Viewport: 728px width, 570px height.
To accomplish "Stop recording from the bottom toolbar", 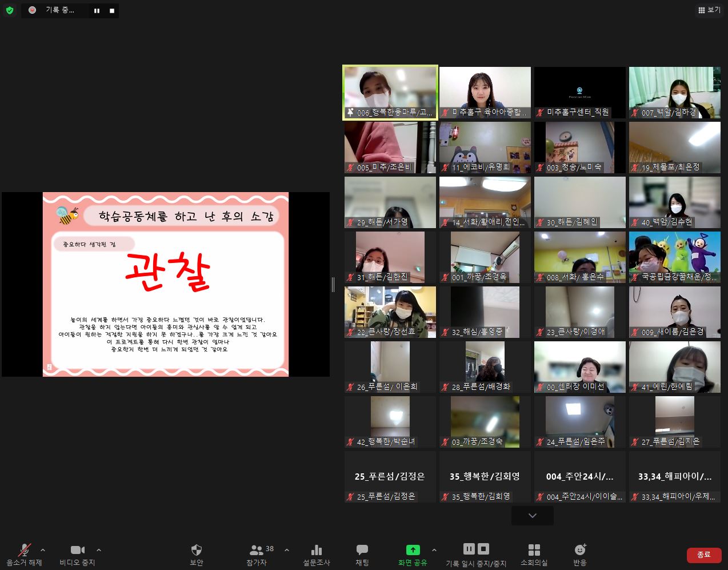I will [483, 549].
